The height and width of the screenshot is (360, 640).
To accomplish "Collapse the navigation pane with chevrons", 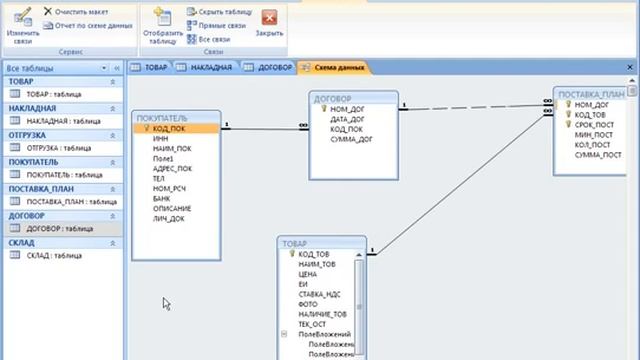I will pyautogui.click(x=117, y=68).
